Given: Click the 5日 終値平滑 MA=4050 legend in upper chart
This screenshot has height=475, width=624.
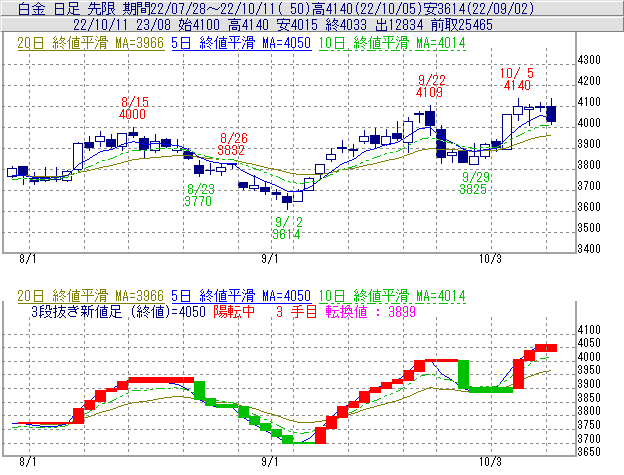Looking at the screenshot, I should (241, 43).
